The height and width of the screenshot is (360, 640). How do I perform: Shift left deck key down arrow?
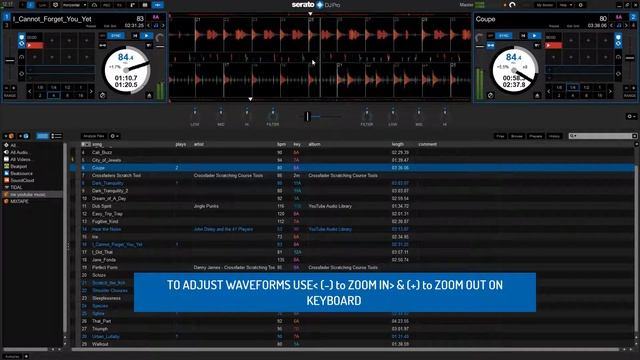(x=149, y=26)
